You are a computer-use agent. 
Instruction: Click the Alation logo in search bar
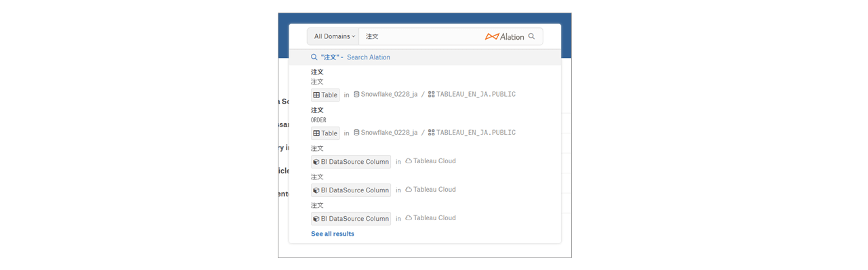[x=504, y=36]
